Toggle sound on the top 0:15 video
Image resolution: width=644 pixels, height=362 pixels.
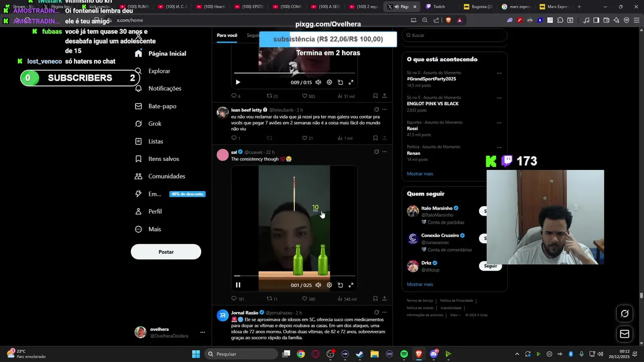point(318,82)
